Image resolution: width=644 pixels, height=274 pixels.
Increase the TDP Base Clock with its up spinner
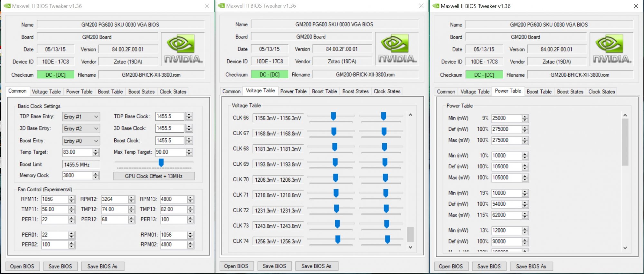pyautogui.click(x=189, y=114)
